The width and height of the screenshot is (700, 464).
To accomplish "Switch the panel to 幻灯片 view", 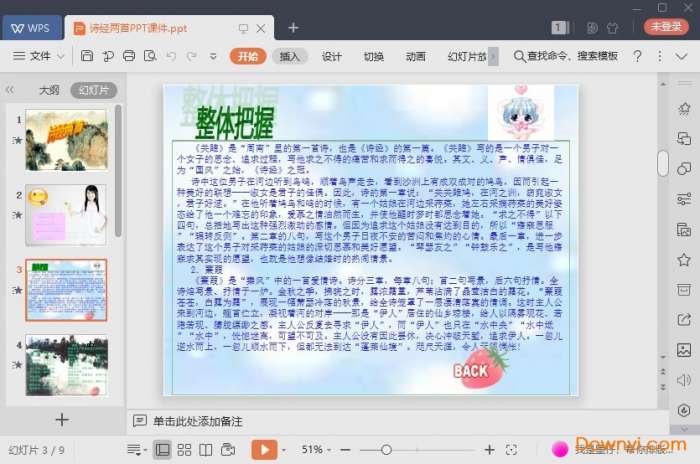I will [x=94, y=90].
